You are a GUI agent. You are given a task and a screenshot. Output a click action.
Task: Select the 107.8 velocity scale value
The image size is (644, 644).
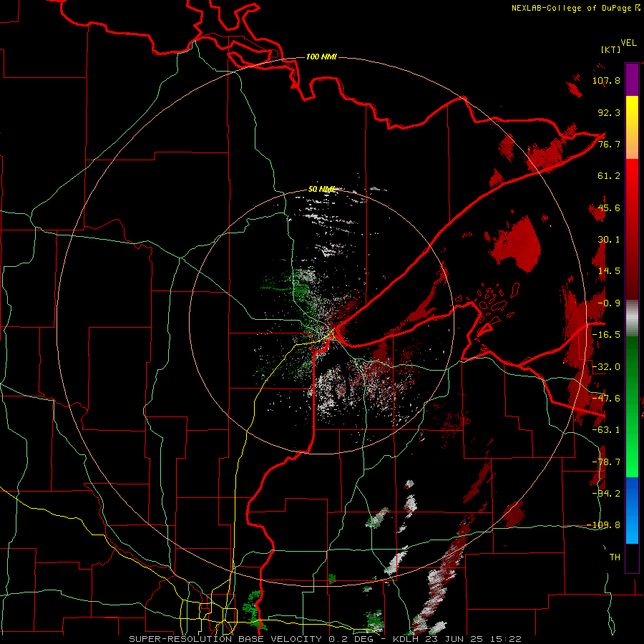(606, 80)
